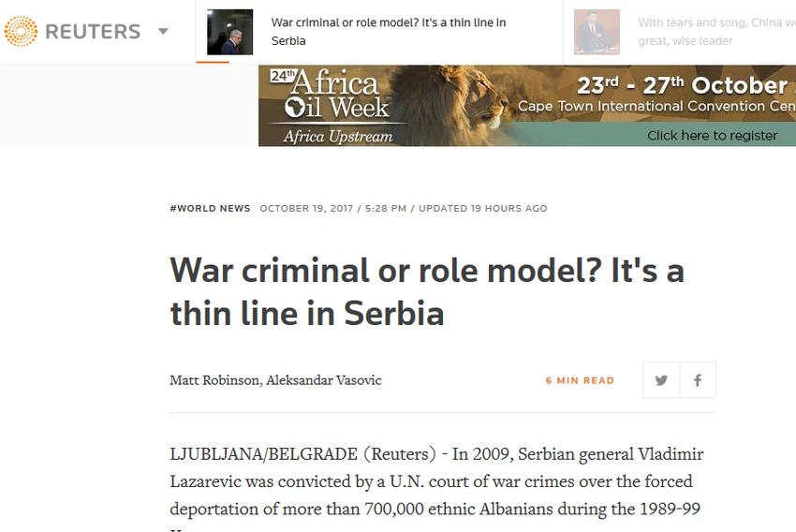Select the 'War criminal or role model?' headline tab
Screen dimensions: 796x532
[x=389, y=32]
